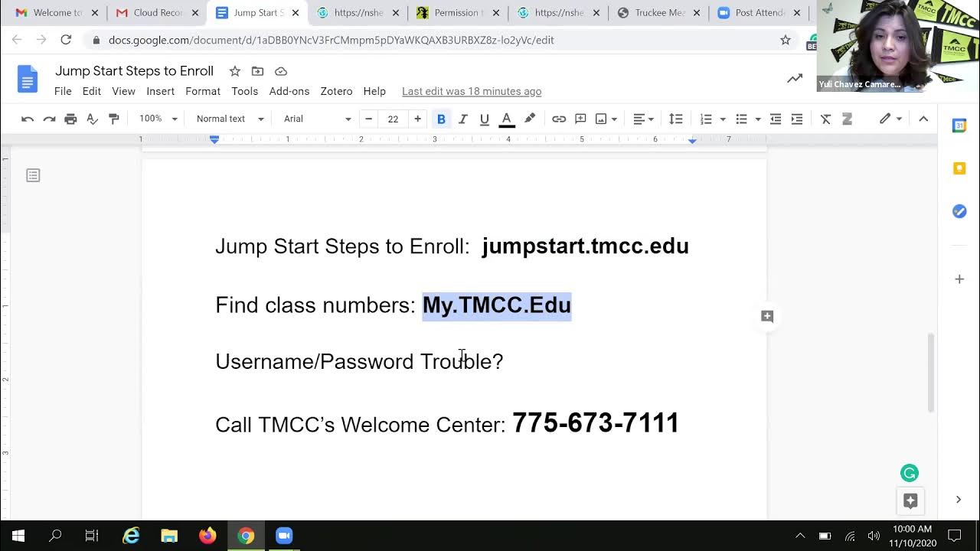The width and height of the screenshot is (980, 551).
Task: Open the text color picker
Action: click(x=506, y=119)
